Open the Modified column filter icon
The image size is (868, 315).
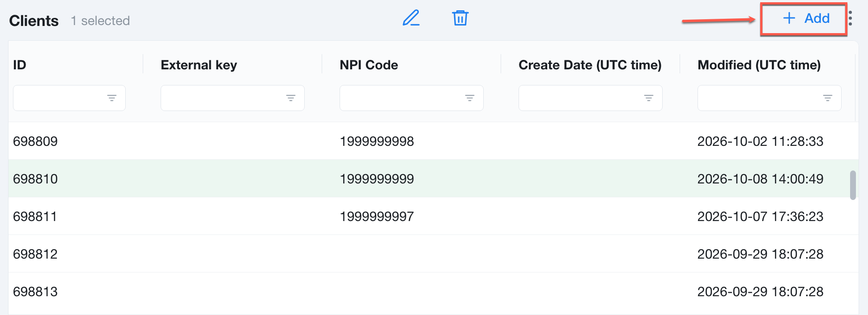coord(828,98)
